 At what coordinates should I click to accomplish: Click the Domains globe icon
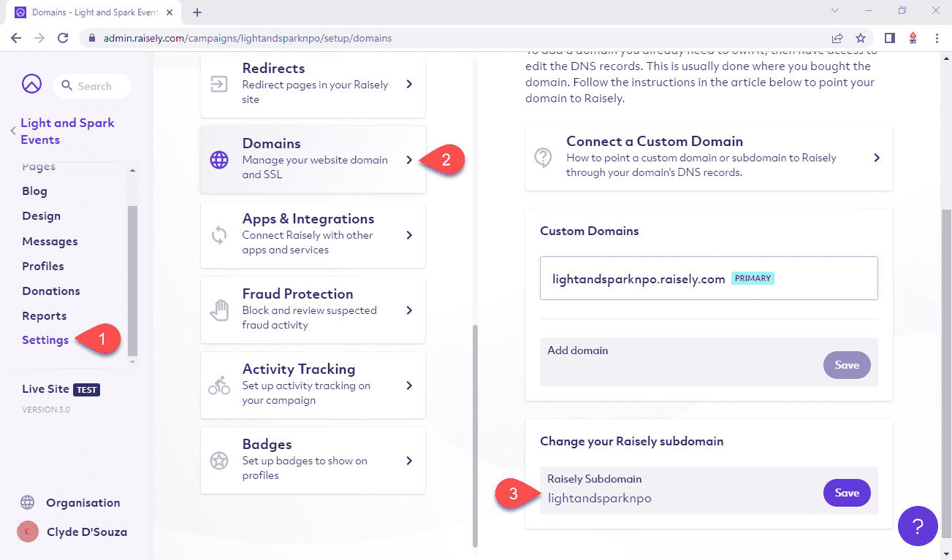click(219, 160)
